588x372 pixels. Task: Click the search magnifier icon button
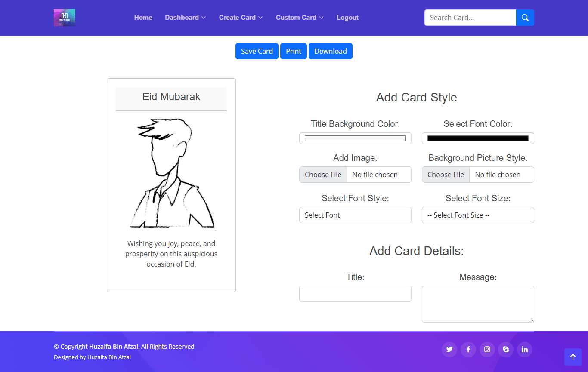click(525, 18)
